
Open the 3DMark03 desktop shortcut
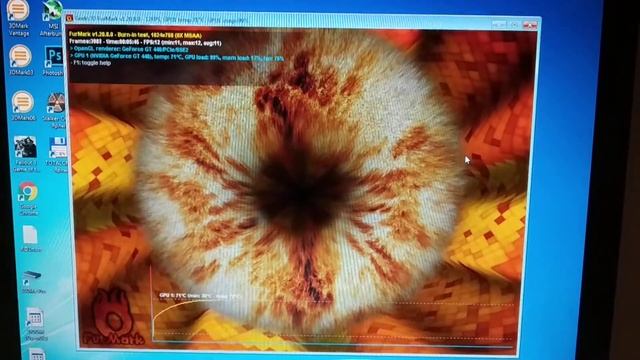(20, 60)
